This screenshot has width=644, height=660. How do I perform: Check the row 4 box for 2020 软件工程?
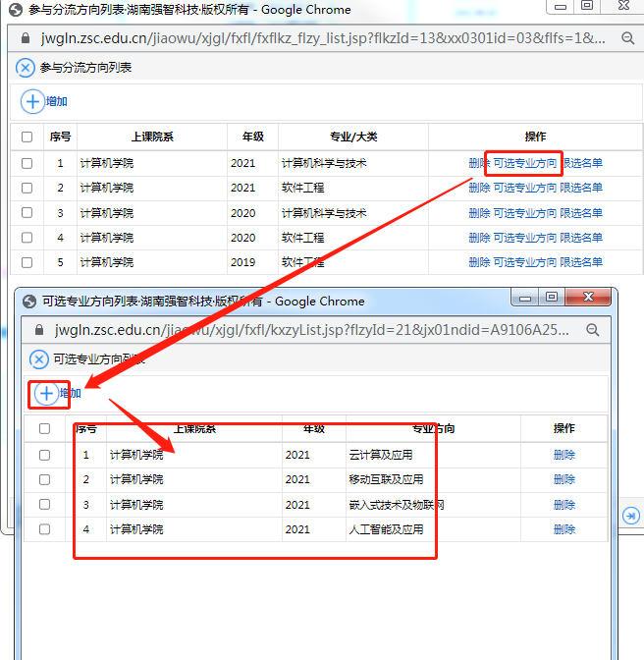coord(27,238)
